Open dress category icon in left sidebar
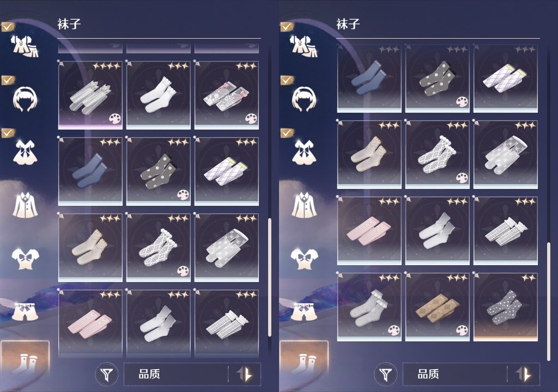 point(25,152)
